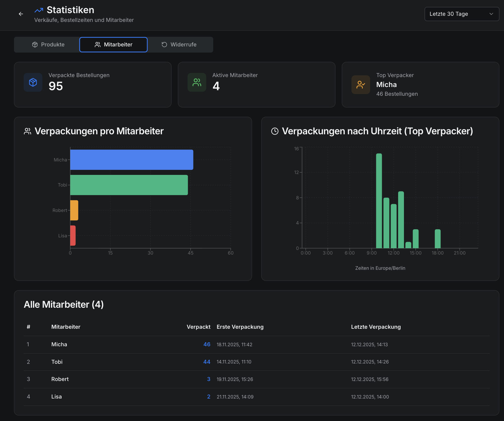
Task: Switch to the Produkte tab
Action: (x=48, y=45)
